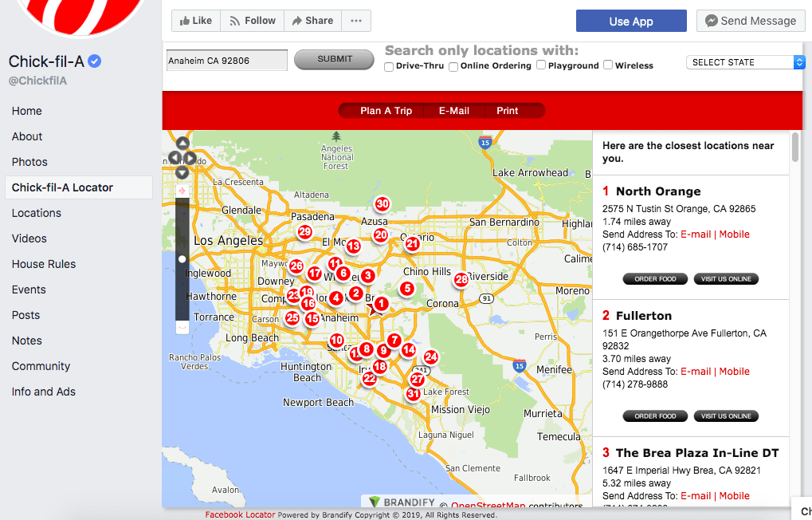The image size is (812, 520).
Task: Click the verified badge beside Chick-fil-A
Action: click(x=94, y=61)
